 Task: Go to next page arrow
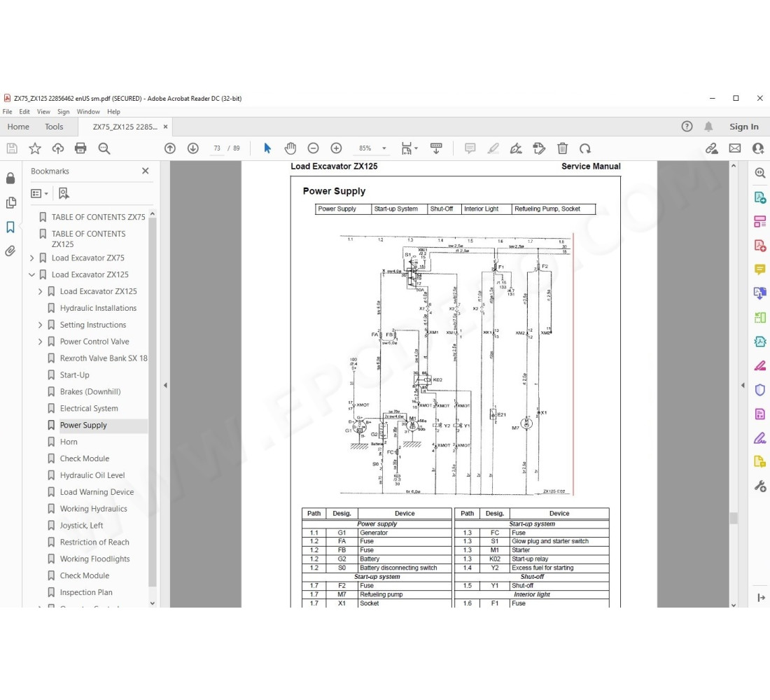(193, 148)
